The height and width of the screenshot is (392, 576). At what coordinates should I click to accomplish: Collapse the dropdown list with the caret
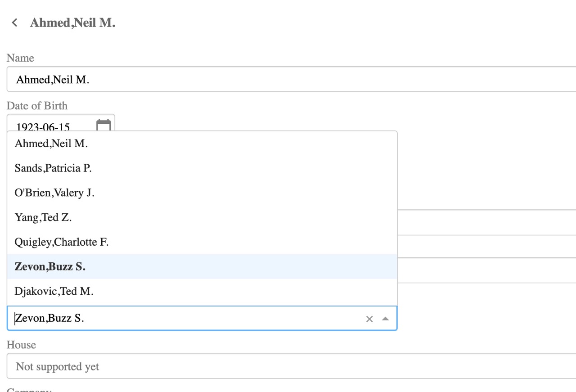pos(385,319)
